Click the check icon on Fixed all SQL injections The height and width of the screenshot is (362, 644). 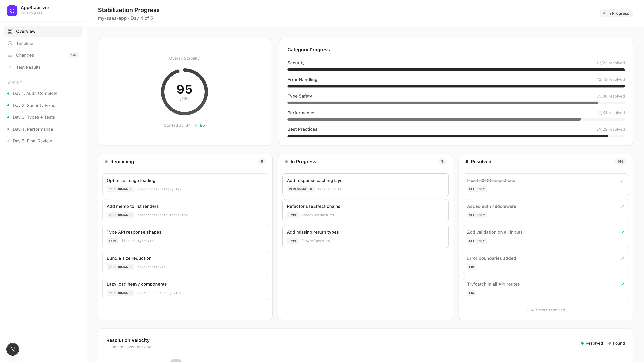click(x=623, y=180)
